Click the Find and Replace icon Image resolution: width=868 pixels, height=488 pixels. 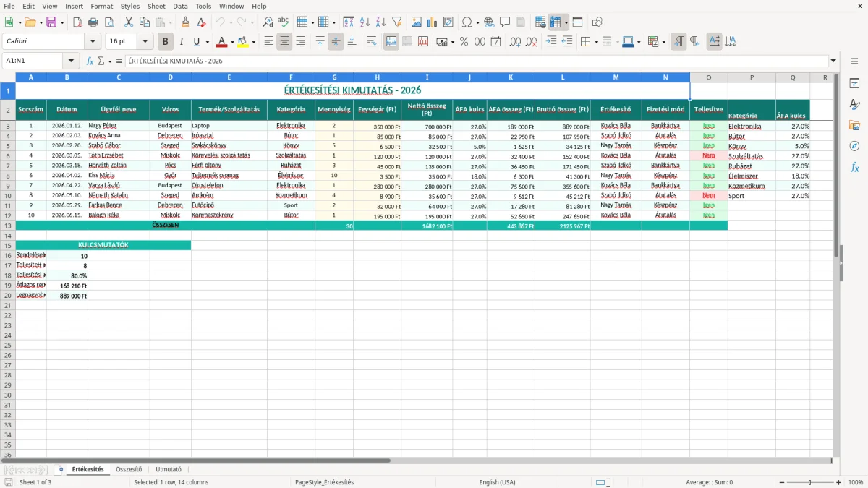point(267,22)
